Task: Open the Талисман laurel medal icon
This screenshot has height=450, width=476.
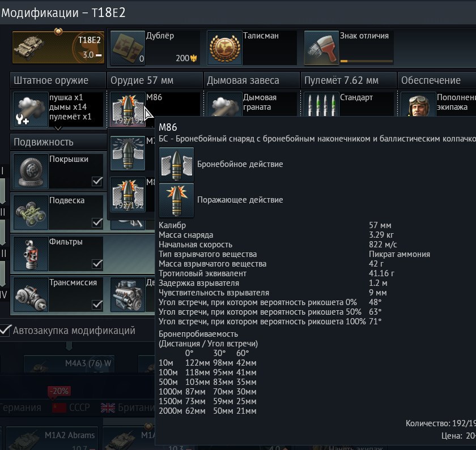Action: [224, 48]
